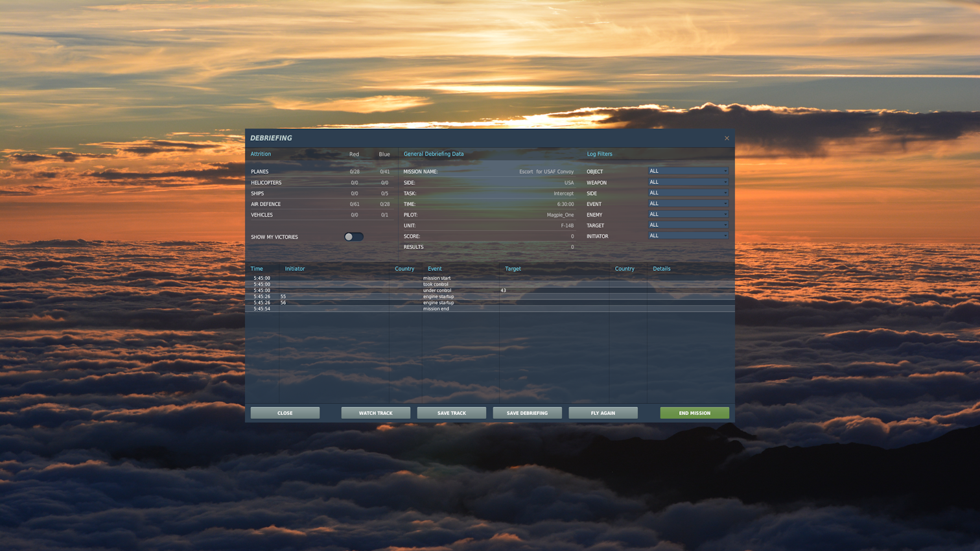Select the 'mission start' log row
980x551 pixels.
pyautogui.click(x=490, y=278)
